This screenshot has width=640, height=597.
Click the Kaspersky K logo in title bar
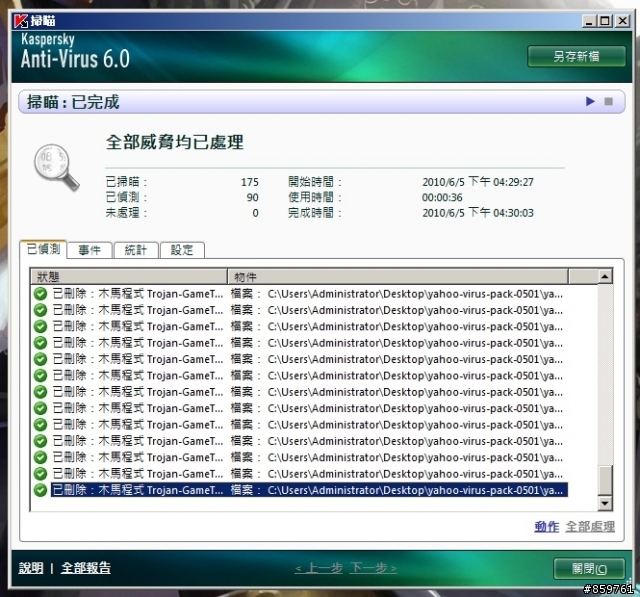20,21
